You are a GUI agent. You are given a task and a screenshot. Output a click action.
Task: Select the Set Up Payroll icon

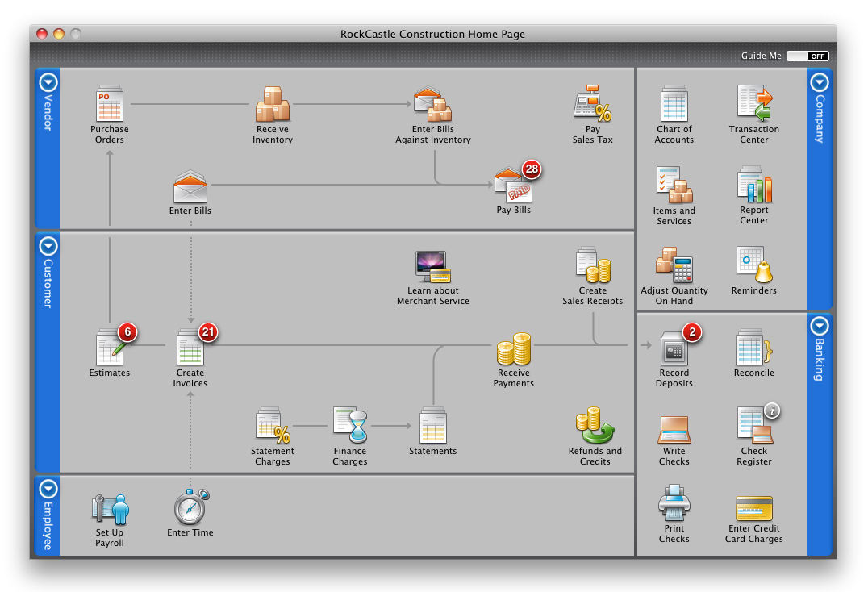(x=109, y=508)
